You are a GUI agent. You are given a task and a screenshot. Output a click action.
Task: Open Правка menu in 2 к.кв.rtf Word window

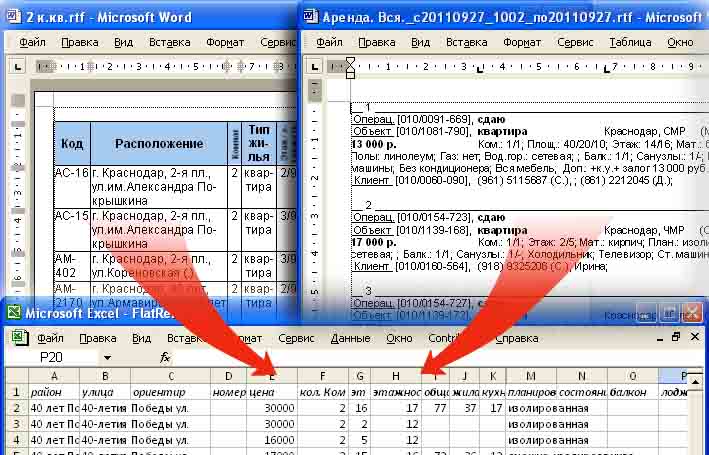coord(80,43)
